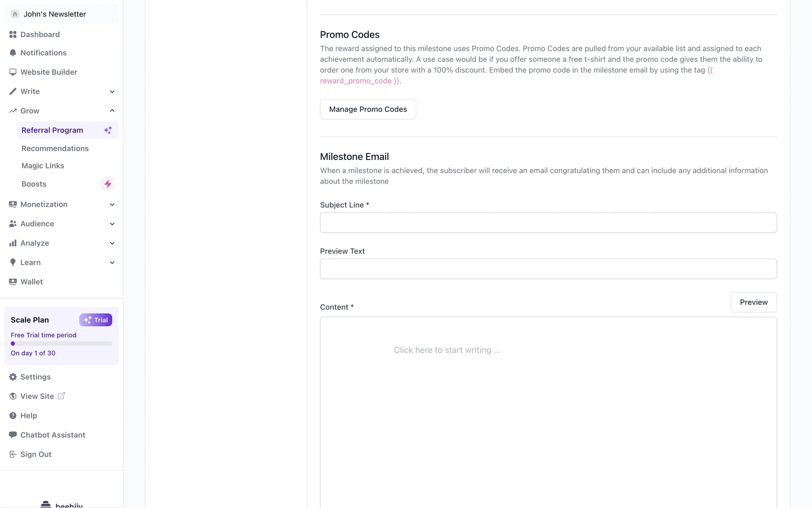812x508 pixels.
Task: Click the Boosts lightning bolt icon
Action: click(108, 184)
